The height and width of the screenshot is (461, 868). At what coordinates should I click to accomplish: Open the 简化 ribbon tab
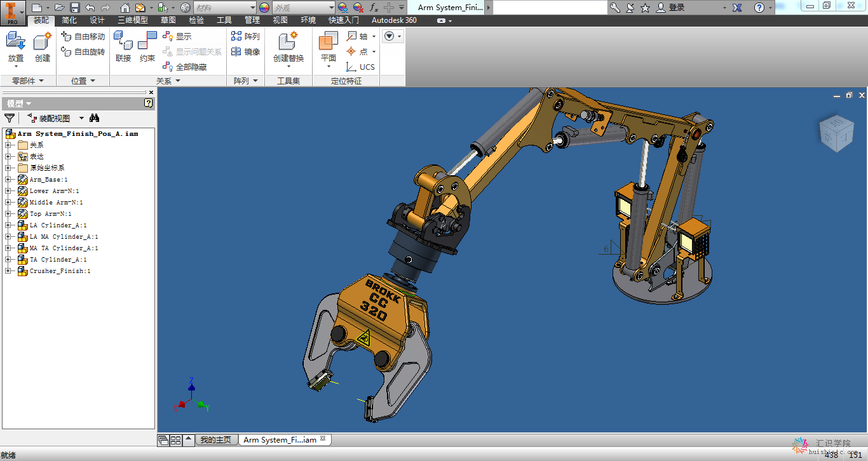tap(69, 20)
